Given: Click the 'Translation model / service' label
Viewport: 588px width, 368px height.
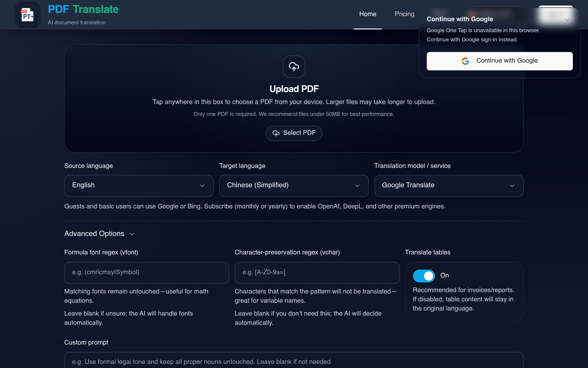Looking at the screenshot, I should click(412, 166).
